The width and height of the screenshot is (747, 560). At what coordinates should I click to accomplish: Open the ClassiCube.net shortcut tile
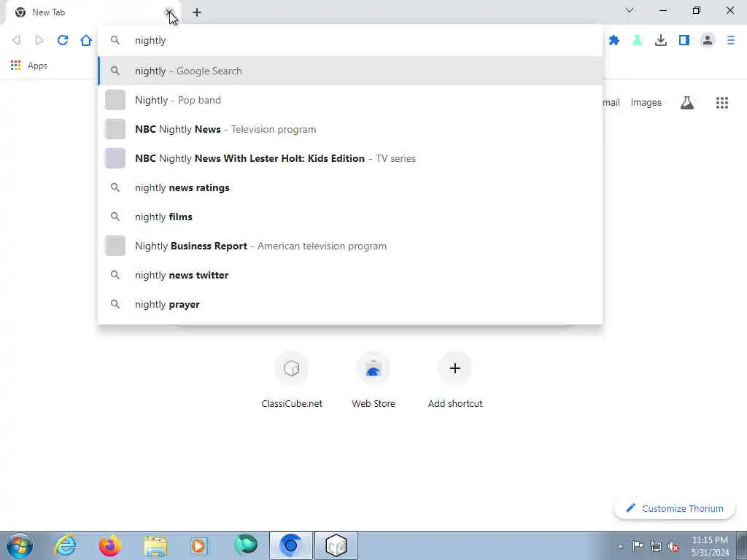(x=292, y=380)
